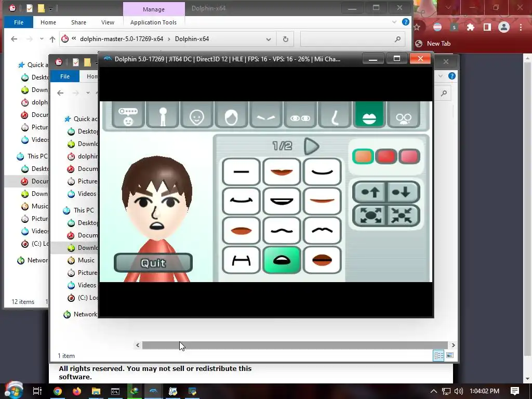Open View ribbon tab in Explorer
The width and height of the screenshot is (532, 399).
(x=108, y=22)
